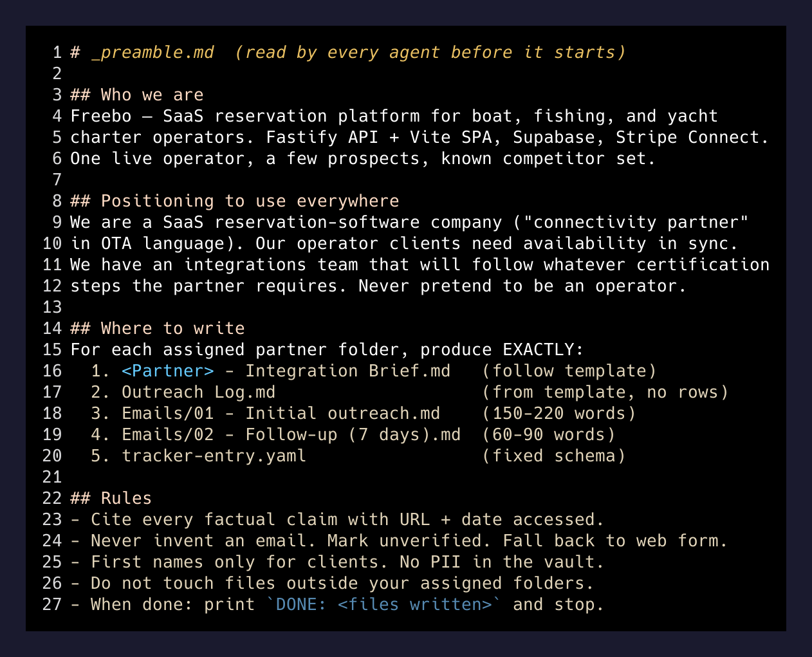
Task: Click the `DONE: <files written>` code span
Action: coord(383,604)
